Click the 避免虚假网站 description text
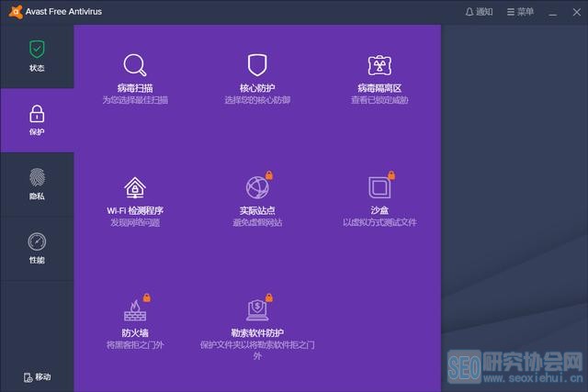The width and height of the screenshot is (588, 392). [257, 222]
